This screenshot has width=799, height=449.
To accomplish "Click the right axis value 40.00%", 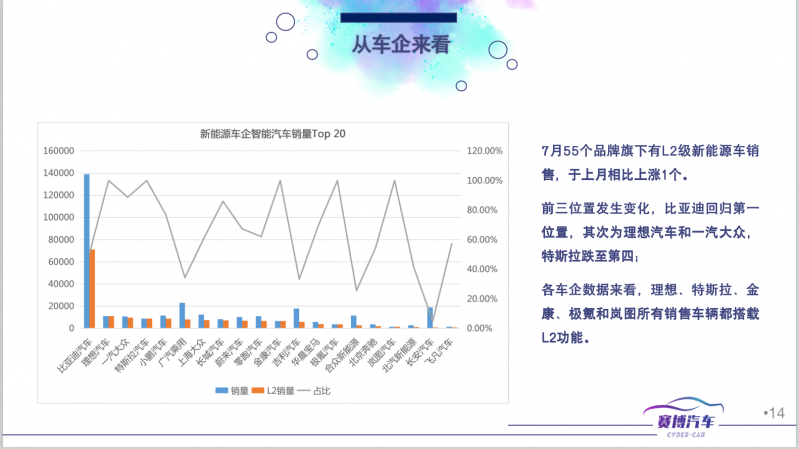I will click(482, 269).
